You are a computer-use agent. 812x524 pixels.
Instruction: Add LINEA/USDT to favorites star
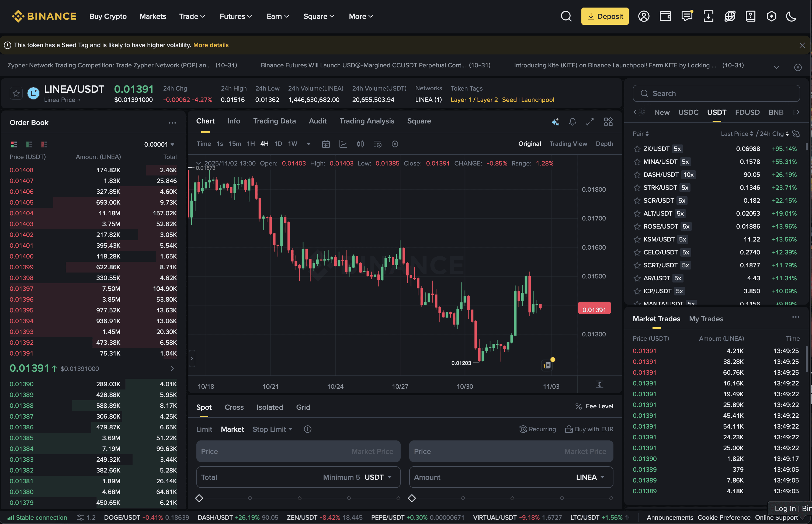[x=16, y=93]
